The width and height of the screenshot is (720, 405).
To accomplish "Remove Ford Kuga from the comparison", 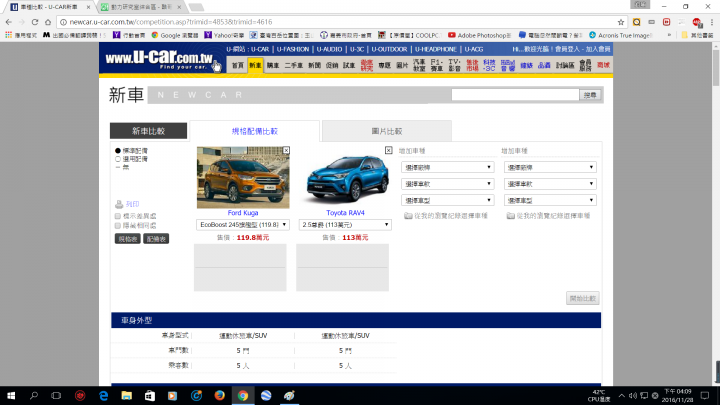I will (287, 150).
